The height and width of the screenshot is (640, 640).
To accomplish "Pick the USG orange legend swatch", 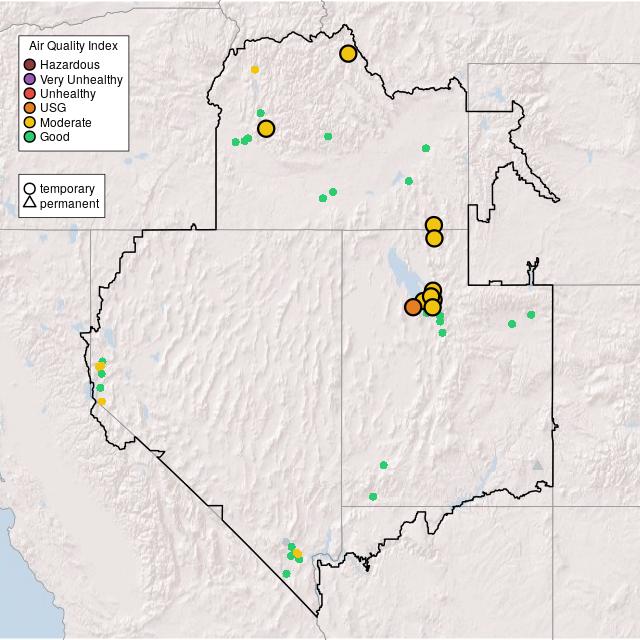I will [30, 108].
